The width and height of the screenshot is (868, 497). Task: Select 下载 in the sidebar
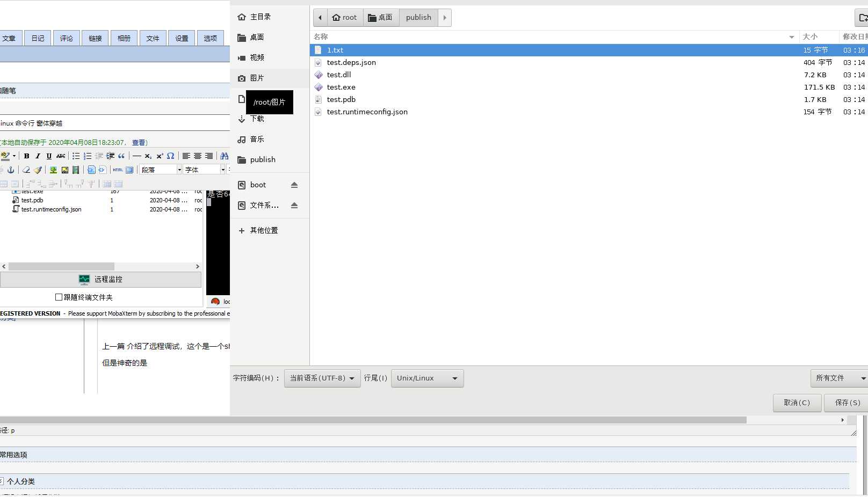[x=270, y=119]
